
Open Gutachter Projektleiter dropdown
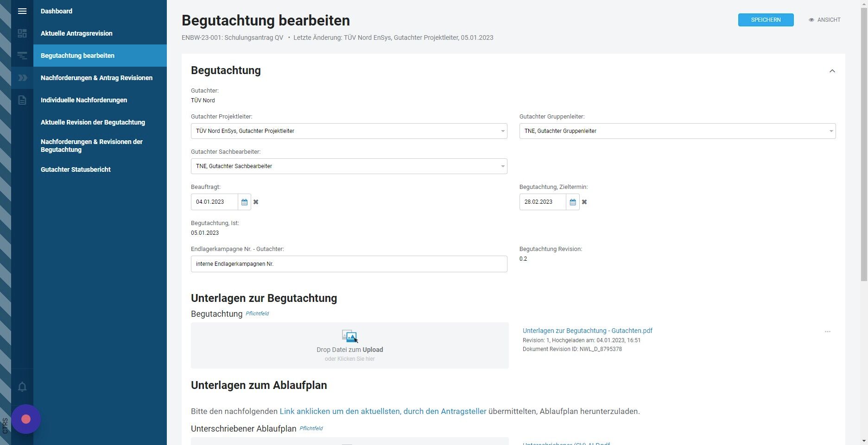pos(349,131)
